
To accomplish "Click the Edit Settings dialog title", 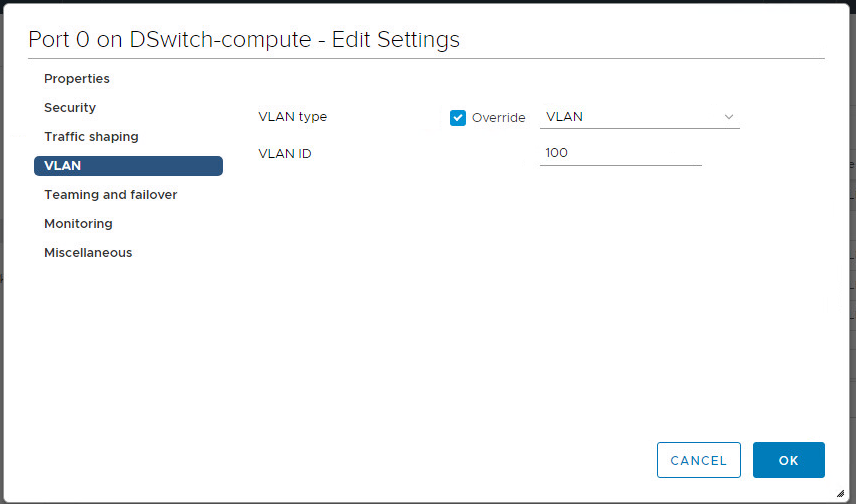I will pyautogui.click(x=244, y=40).
